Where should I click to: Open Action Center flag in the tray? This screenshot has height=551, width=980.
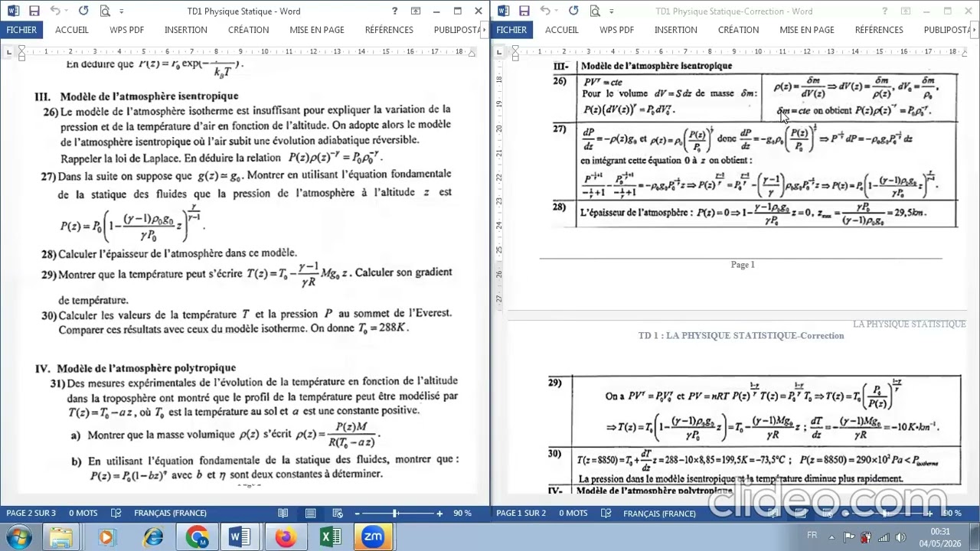pyautogui.click(x=848, y=537)
